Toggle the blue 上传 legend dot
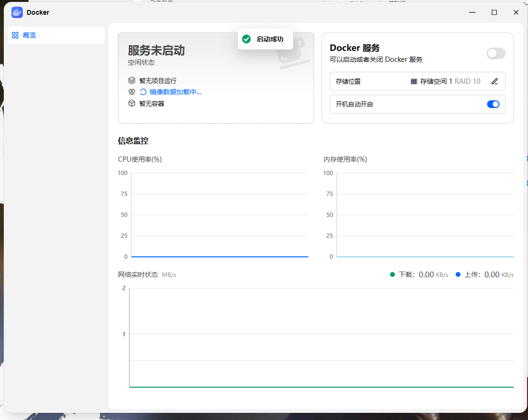The image size is (528, 420). pyautogui.click(x=458, y=274)
